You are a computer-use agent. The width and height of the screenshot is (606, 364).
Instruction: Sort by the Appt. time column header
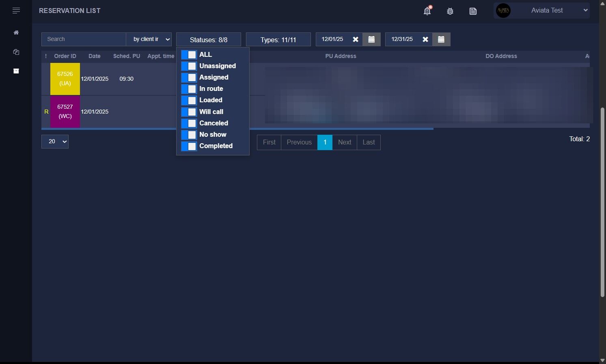click(x=161, y=56)
